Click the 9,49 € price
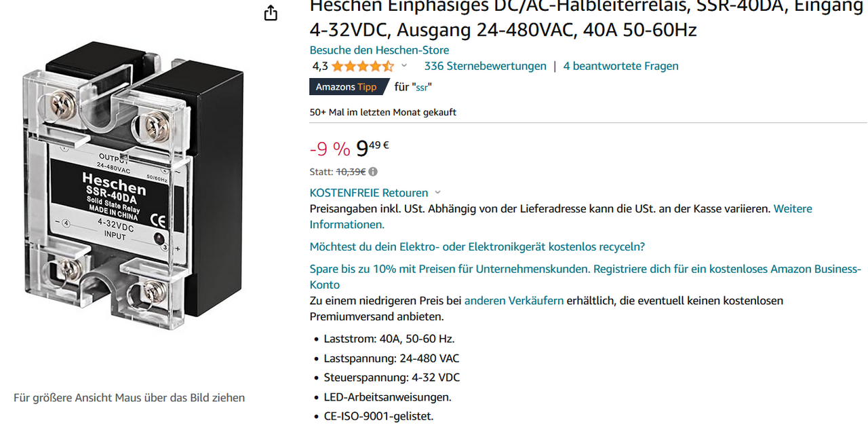 [372, 148]
